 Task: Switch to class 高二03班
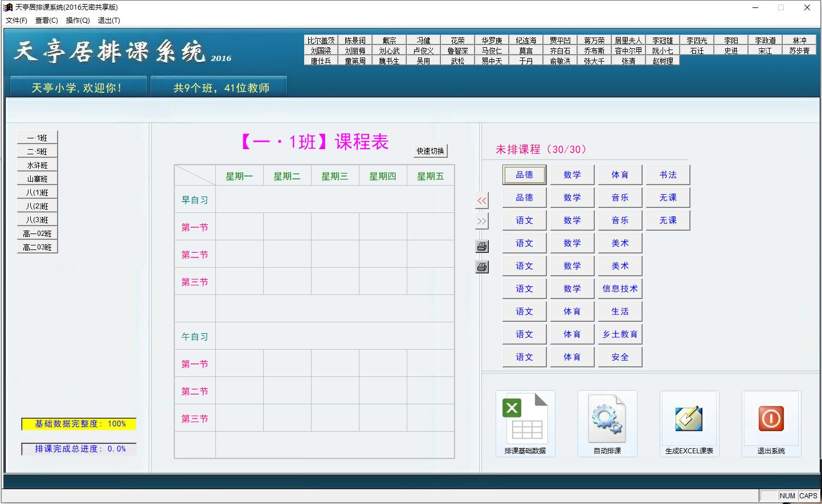pyautogui.click(x=38, y=247)
